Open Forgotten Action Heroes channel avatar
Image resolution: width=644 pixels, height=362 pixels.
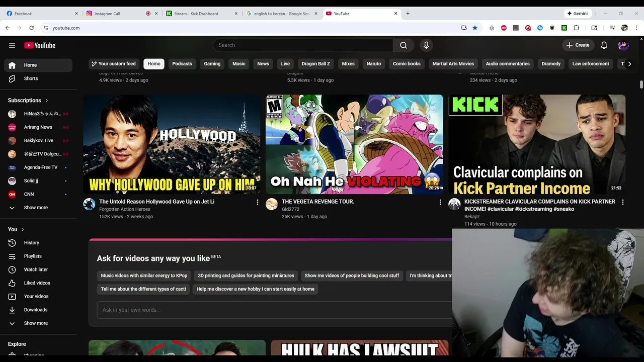(89, 204)
